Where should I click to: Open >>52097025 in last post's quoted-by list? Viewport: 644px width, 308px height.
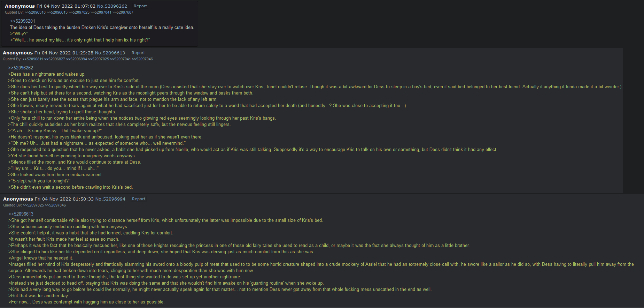tap(33, 205)
